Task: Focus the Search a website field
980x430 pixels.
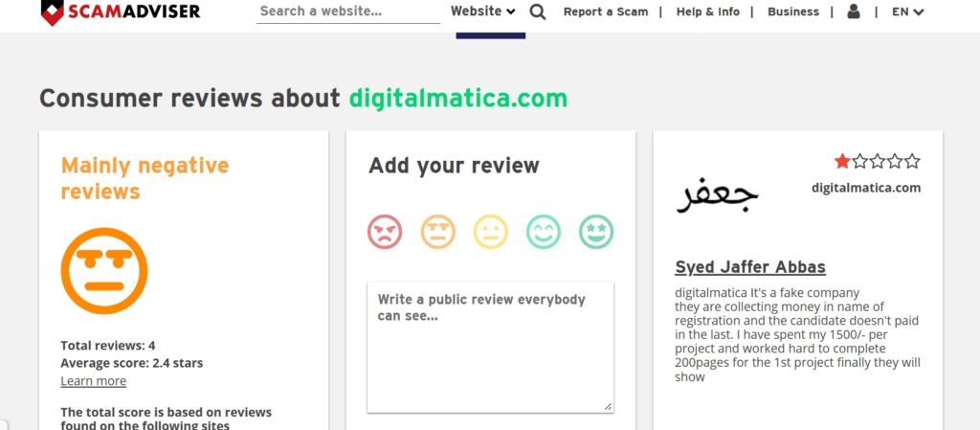Action: click(348, 11)
